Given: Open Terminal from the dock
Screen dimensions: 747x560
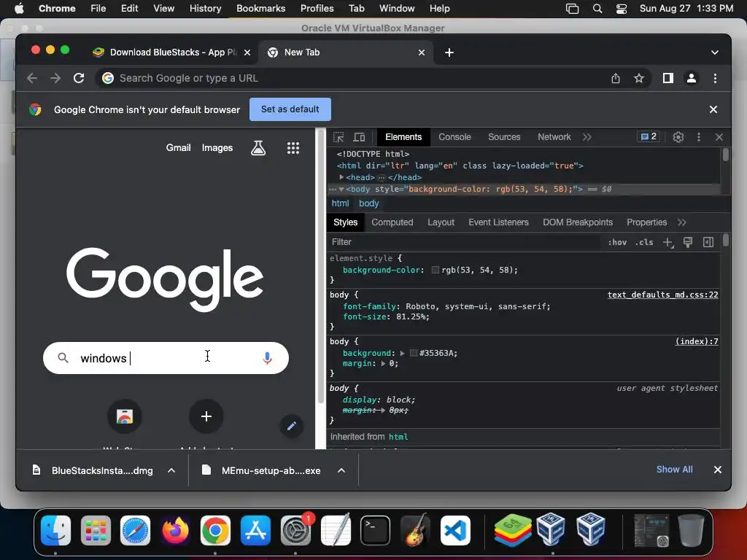Looking at the screenshot, I should pos(375,531).
